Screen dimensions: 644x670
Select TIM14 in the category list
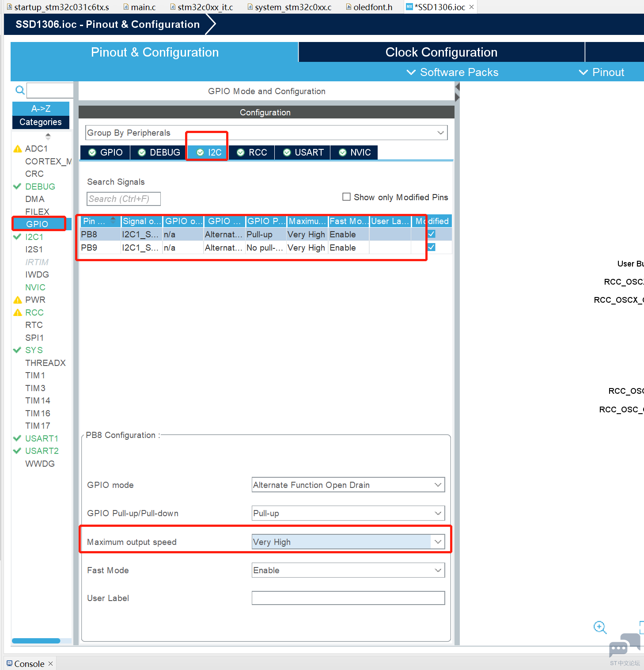tap(38, 400)
